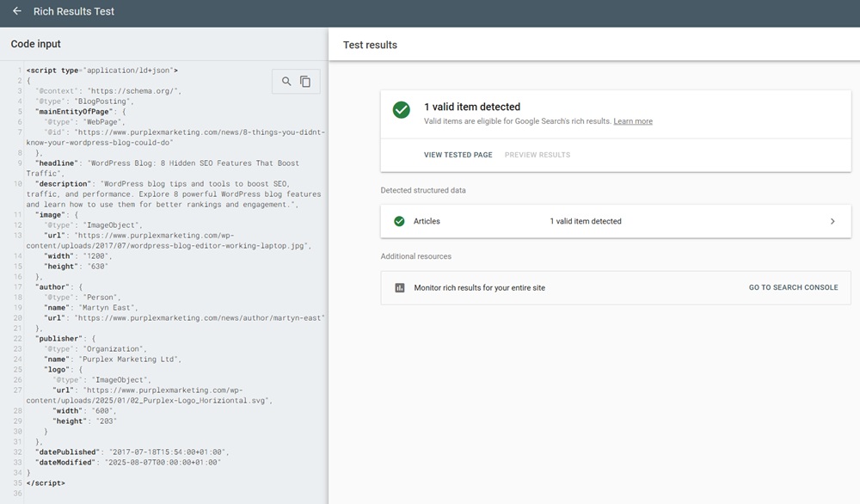Screen dimensions: 860x504
Task: Go back using the arrow icon
Action: 17,11
